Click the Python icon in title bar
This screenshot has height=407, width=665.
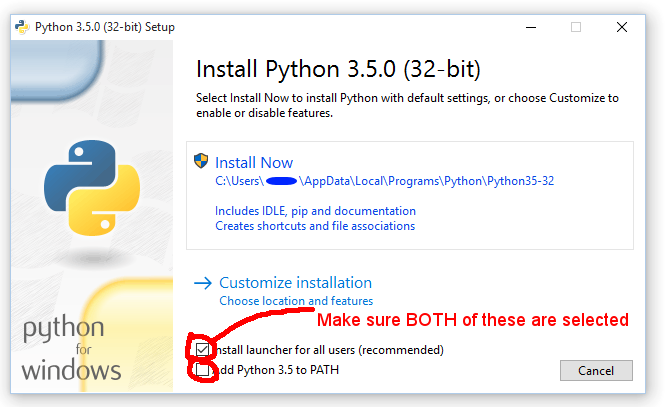(22, 27)
